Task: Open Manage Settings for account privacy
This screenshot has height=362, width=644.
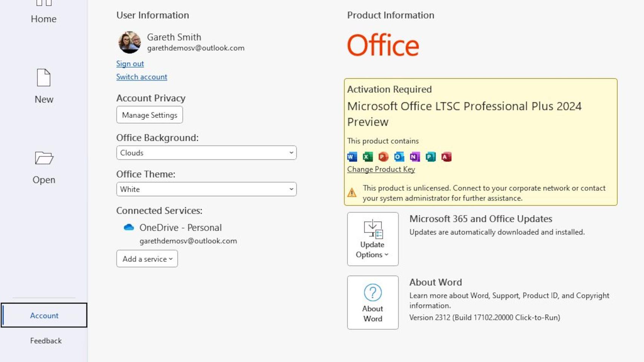Action: [x=149, y=115]
